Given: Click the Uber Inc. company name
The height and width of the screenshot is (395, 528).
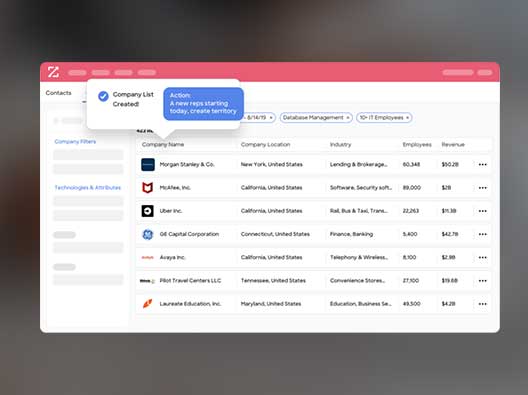Looking at the screenshot, I should pyautogui.click(x=171, y=211).
